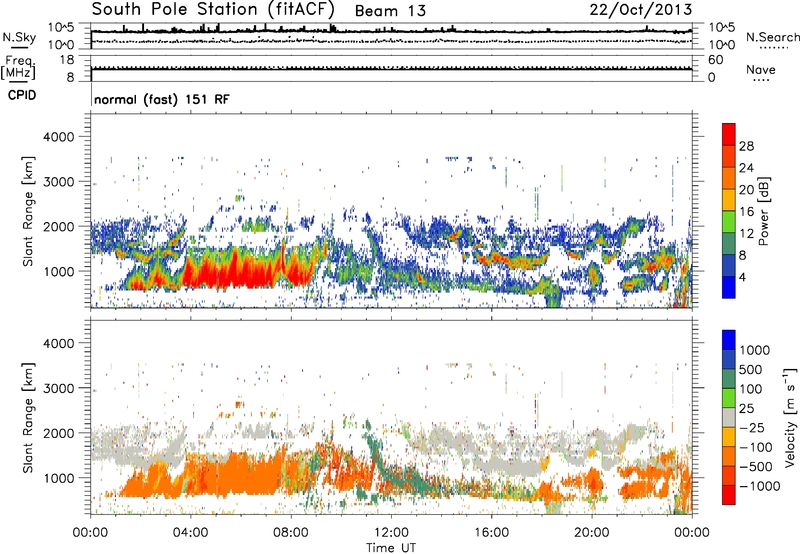
Task: Click the yellow 16-20 dB Power colorbar swatch
Action: pos(729,200)
